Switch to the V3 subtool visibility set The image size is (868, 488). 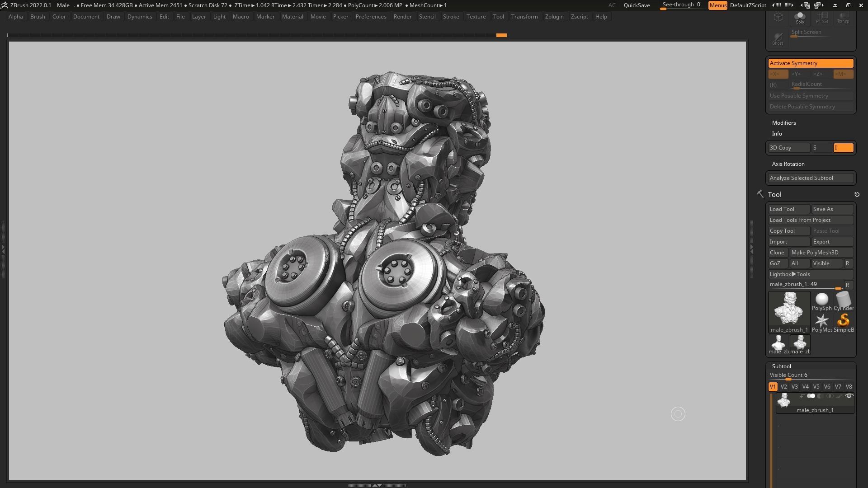tap(794, 387)
